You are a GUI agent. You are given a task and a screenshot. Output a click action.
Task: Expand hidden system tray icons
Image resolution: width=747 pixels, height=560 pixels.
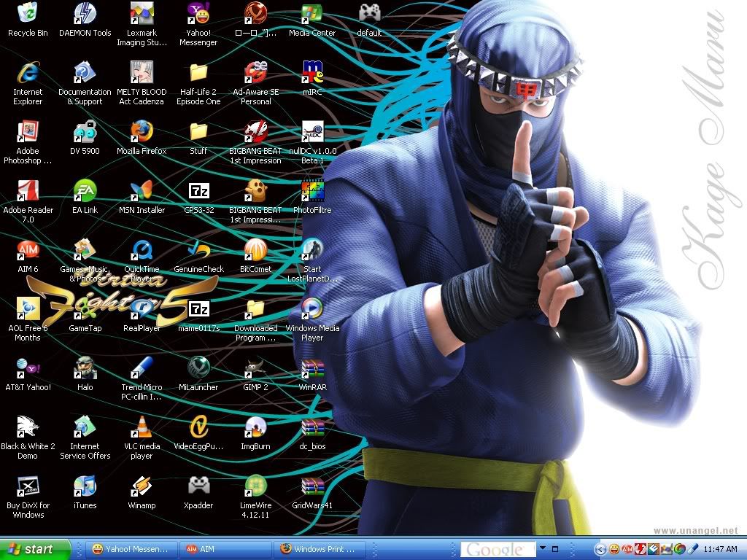600,550
